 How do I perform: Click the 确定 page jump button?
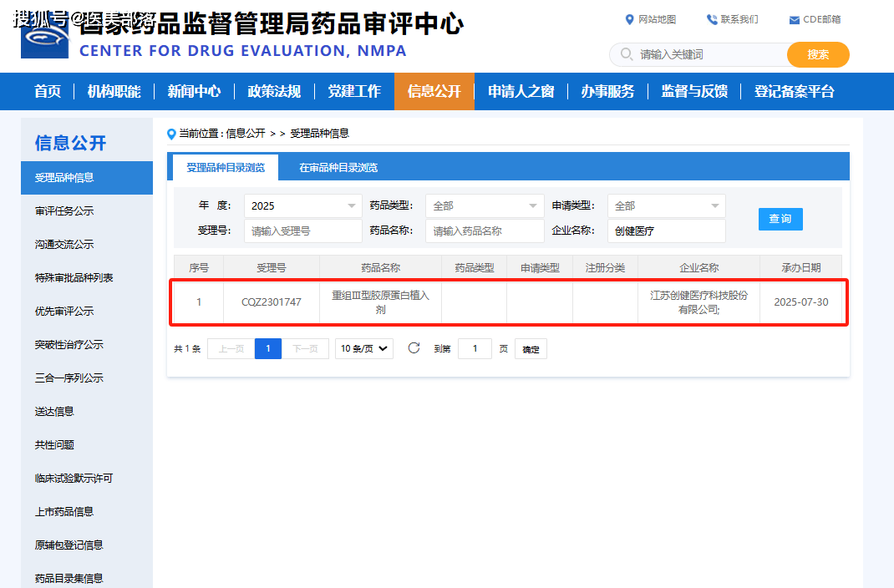tap(531, 349)
